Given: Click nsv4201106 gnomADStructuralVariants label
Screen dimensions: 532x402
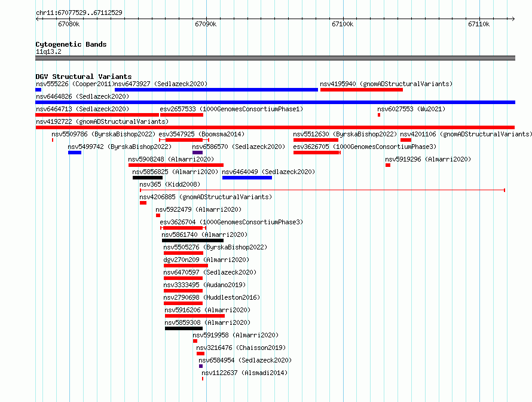Looking at the screenshot, I should click(x=466, y=134).
